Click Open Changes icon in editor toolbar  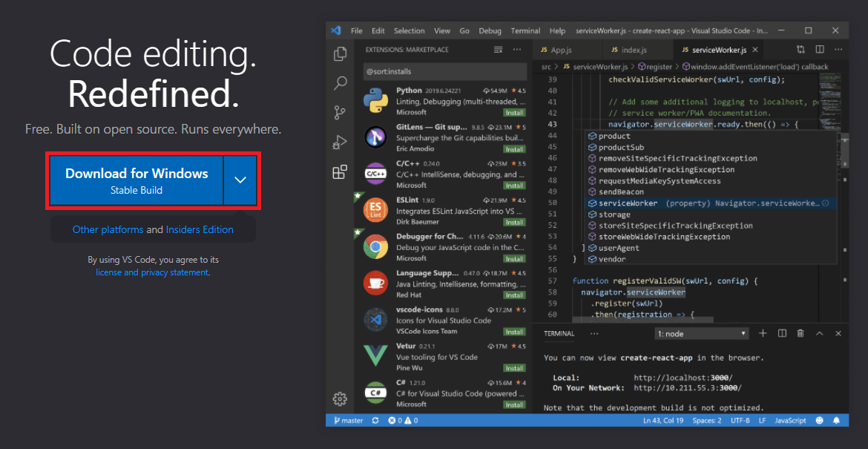(800, 50)
